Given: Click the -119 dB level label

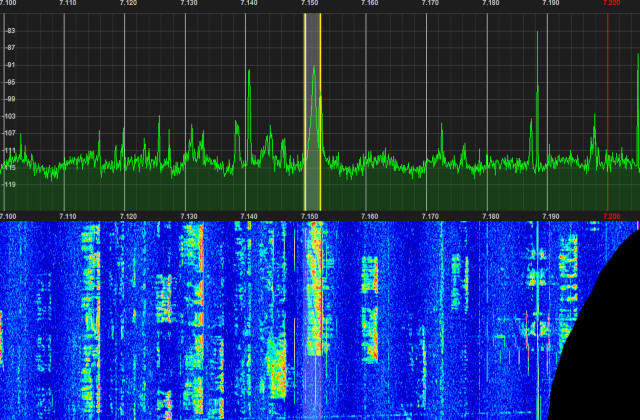Looking at the screenshot, I should pyautogui.click(x=10, y=185).
